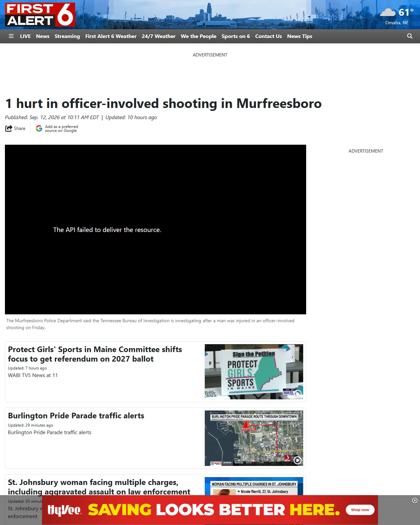Viewport: 420px width, 525px height.
Task: Click the 'WABI TV5 News at 11' text
Action: tap(33, 375)
